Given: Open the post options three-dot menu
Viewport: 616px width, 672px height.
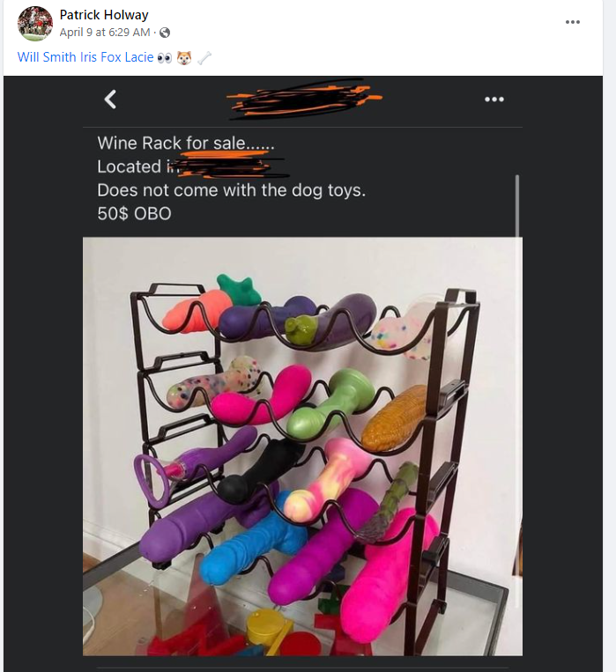Looking at the screenshot, I should point(572,22).
